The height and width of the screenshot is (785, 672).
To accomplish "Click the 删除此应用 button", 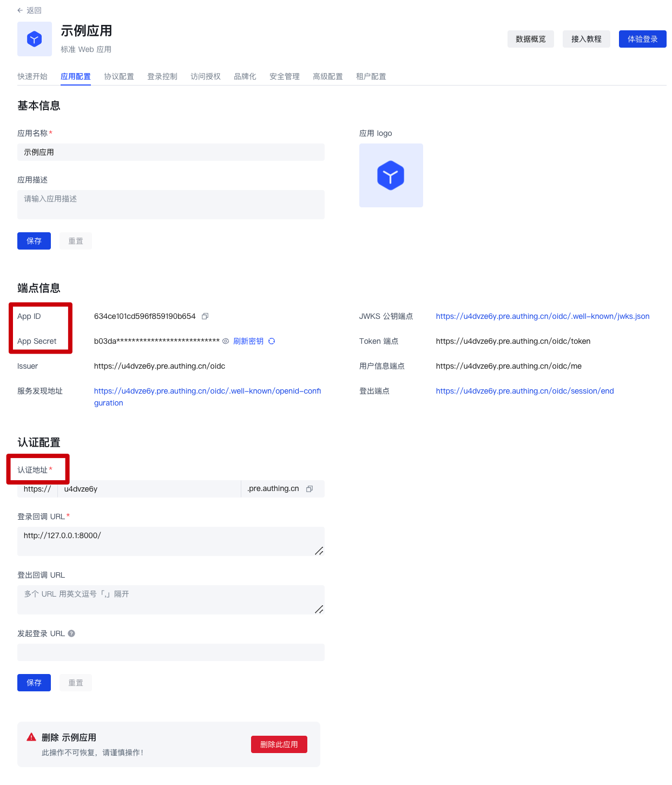I will pos(279,744).
